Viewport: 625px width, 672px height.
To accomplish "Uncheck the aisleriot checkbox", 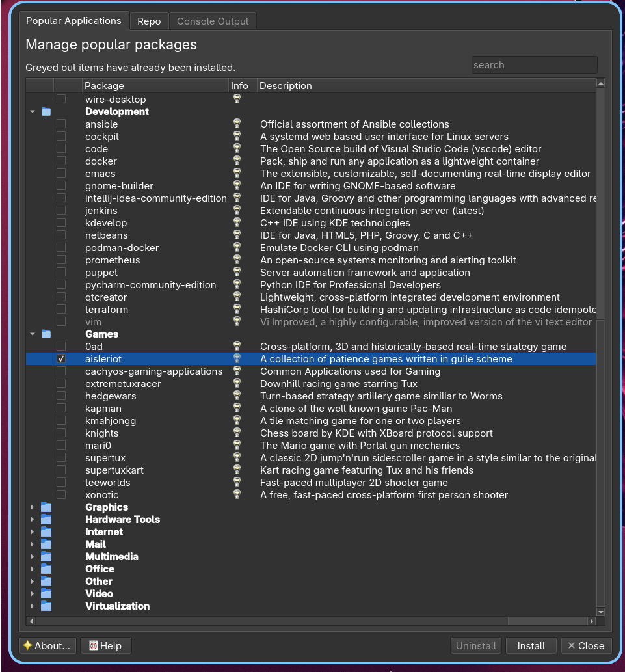I will [61, 358].
